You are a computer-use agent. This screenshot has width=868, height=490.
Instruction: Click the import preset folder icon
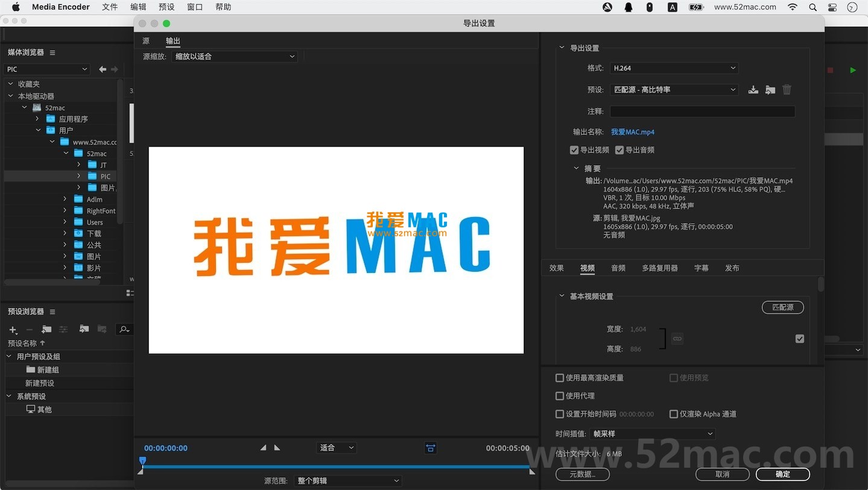click(x=770, y=90)
